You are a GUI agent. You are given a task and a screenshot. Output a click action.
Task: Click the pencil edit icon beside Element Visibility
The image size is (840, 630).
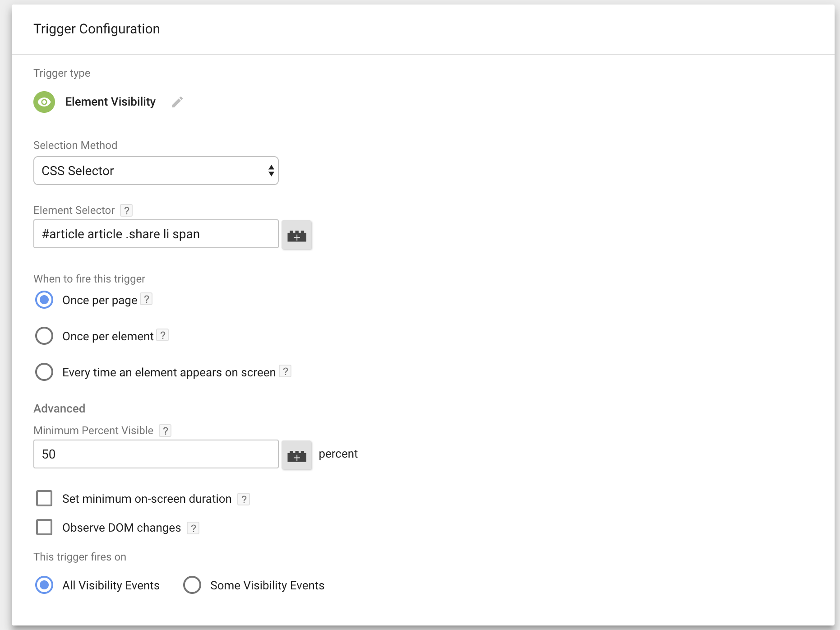177,102
